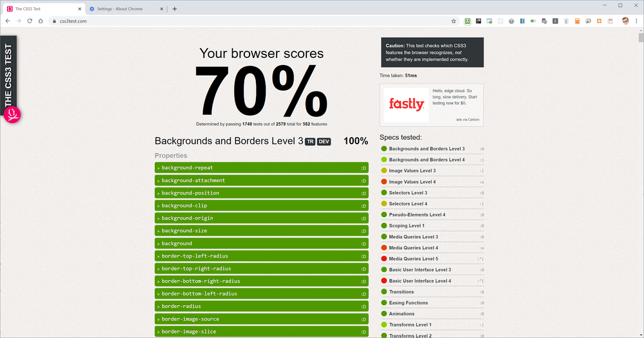This screenshot has height=338, width=644.
Task: Expand the background-position property row
Action: (x=261, y=192)
